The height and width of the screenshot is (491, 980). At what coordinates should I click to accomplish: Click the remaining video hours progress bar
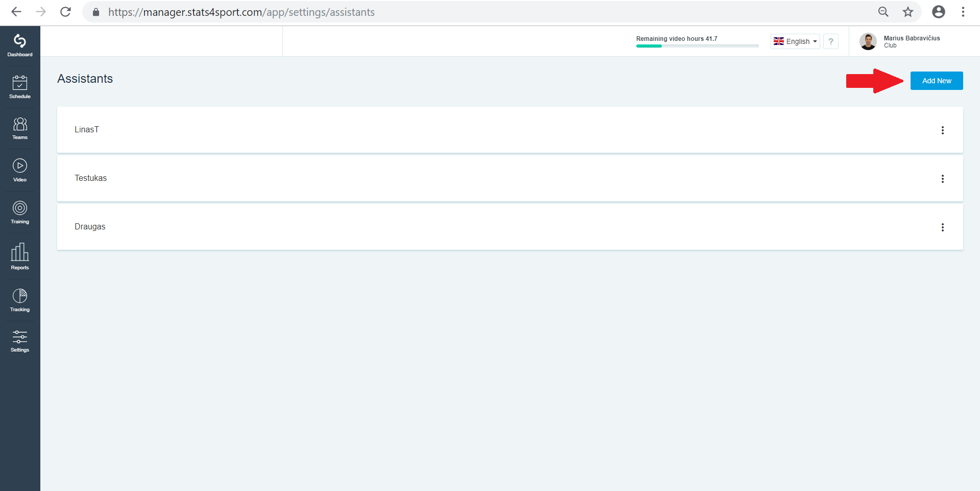click(x=697, y=46)
